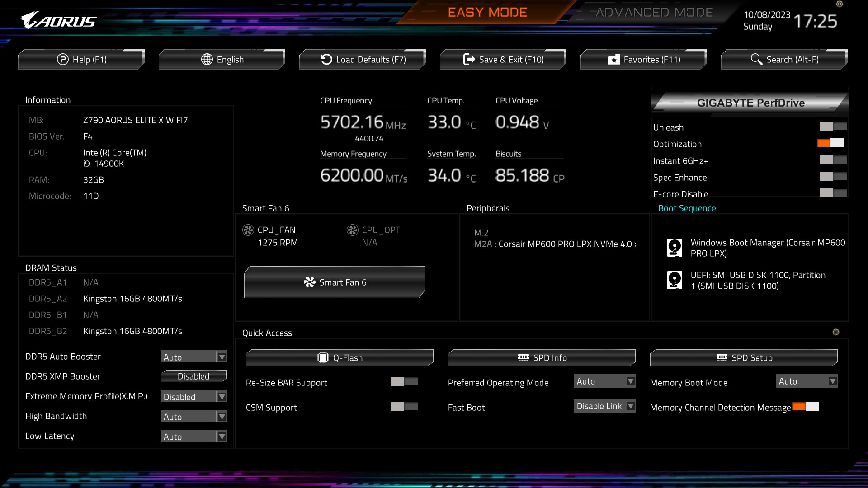Click the Load Defaults reset arrow icon
Screen dimensions: 868x488
coord(326,59)
